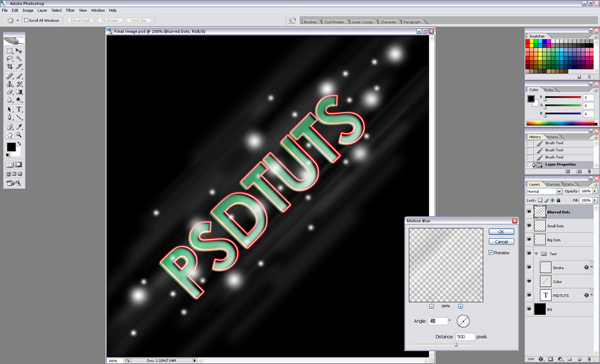
Task: Select the Move tool
Action: [19, 51]
